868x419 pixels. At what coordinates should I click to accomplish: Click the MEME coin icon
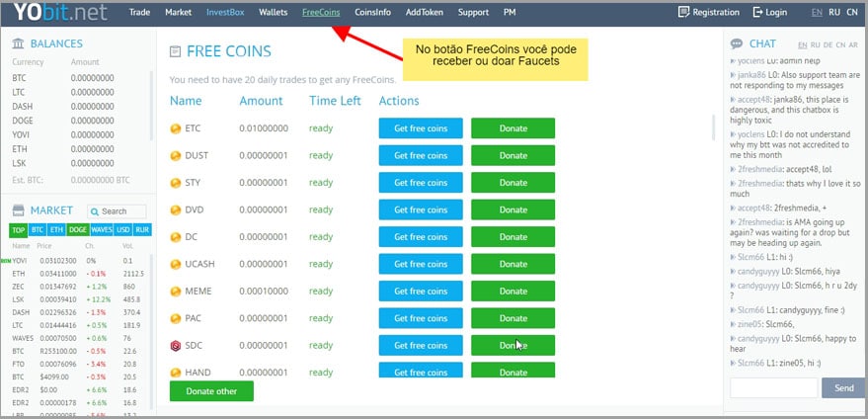tap(176, 292)
